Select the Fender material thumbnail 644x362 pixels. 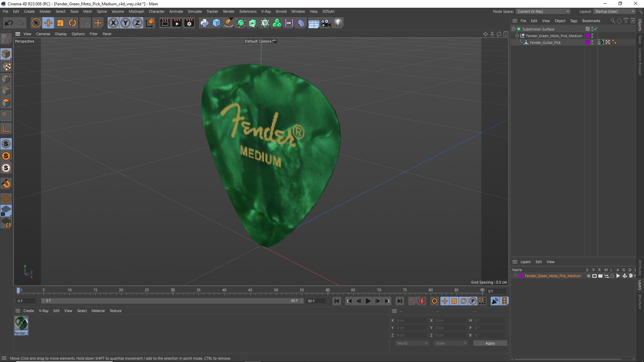point(21,323)
